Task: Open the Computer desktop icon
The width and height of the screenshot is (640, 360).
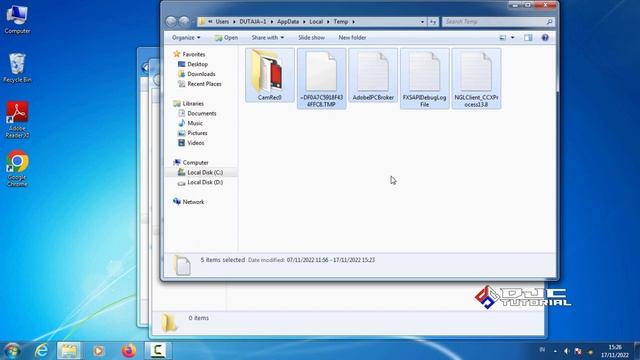Action: click(17, 20)
